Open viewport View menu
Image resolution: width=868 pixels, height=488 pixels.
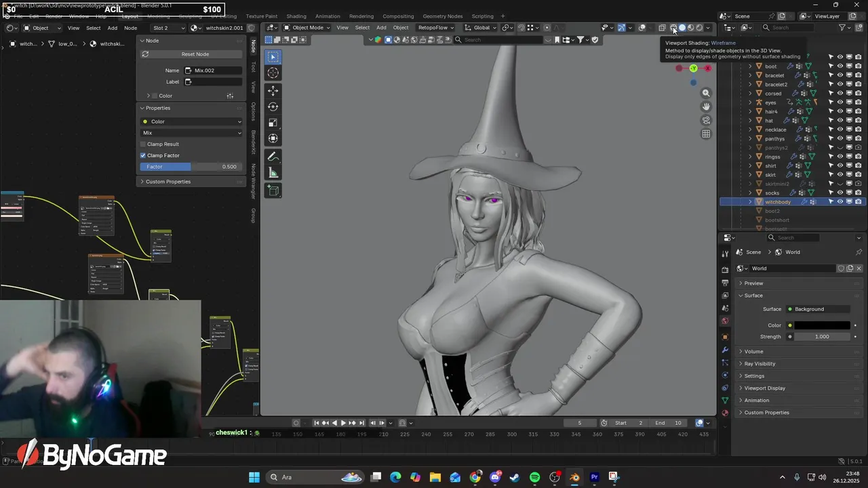(x=342, y=28)
